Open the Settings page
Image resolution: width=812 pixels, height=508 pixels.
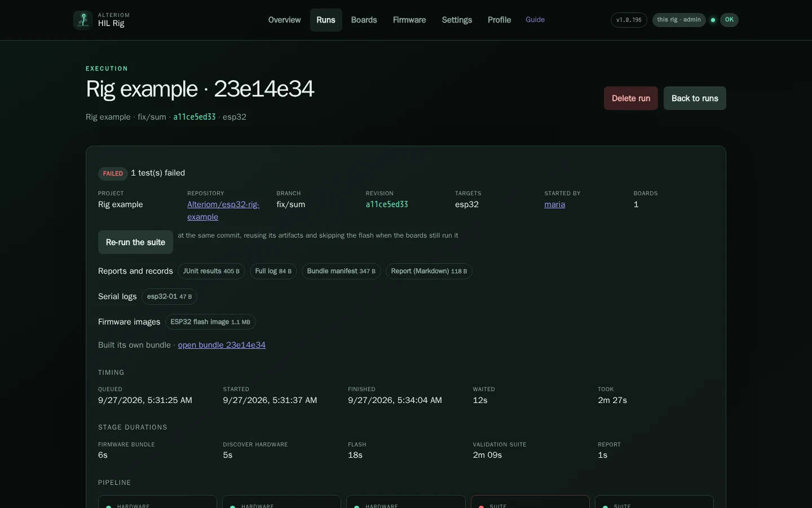pyautogui.click(x=457, y=20)
